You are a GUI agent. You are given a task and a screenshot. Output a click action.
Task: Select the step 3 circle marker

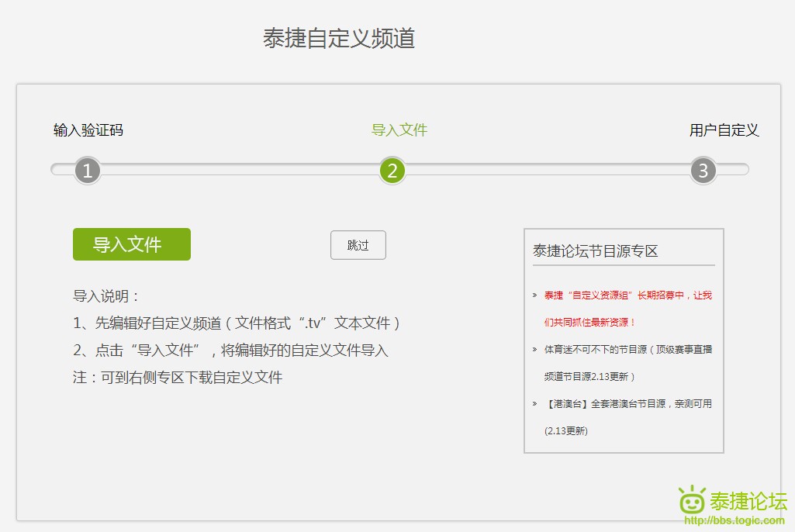click(x=703, y=171)
